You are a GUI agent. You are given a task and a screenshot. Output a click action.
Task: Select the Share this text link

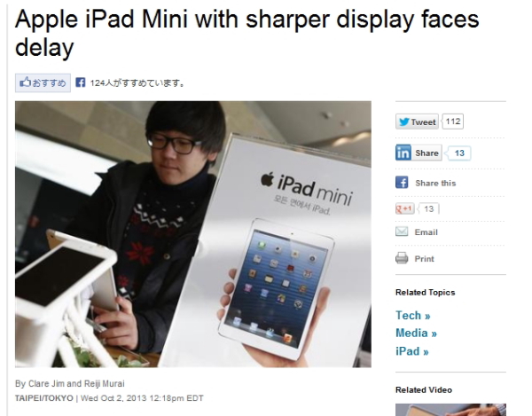[435, 184]
